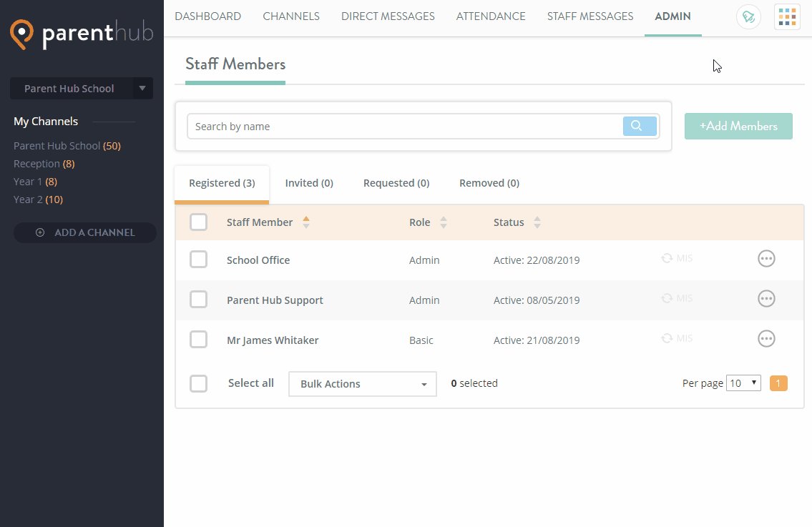Click ADD A CHANNEL button
Image resolution: width=812 pixels, height=527 pixels.
(x=85, y=232)
